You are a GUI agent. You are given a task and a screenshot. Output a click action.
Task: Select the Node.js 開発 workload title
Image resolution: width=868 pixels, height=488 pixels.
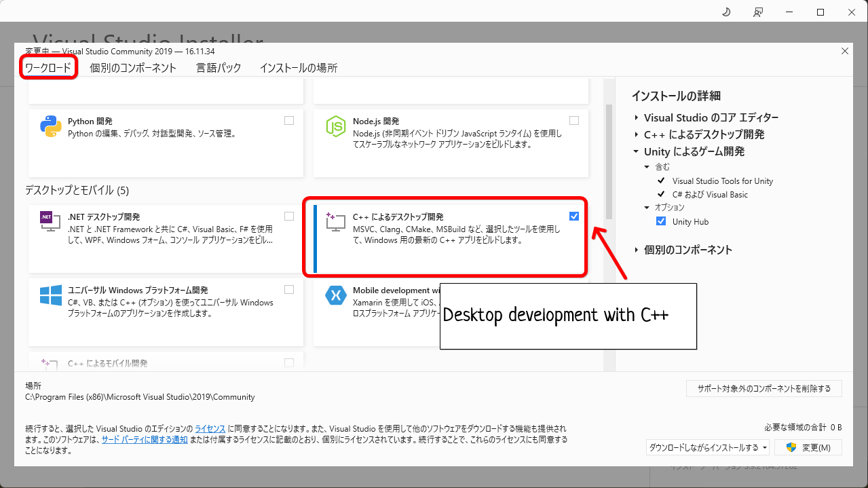click(376, 121)
